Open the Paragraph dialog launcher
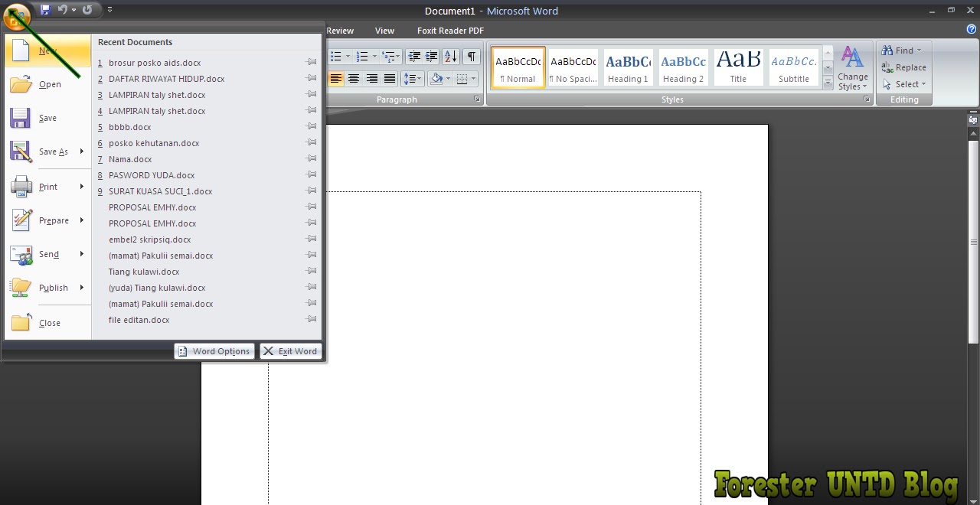The height and width of the screenshot is (505, 980). point(477,99)
